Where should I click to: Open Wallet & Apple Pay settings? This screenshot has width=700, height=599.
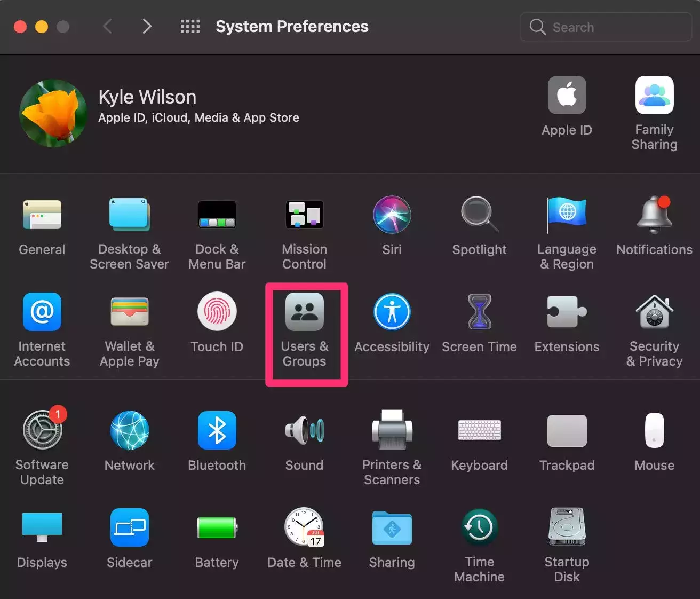pyautogui.click(x=129, y=312)
